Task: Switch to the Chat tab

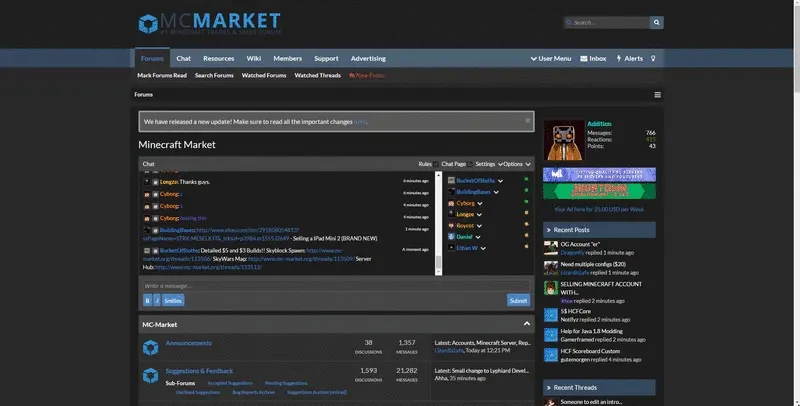Action: click(184, 59)
